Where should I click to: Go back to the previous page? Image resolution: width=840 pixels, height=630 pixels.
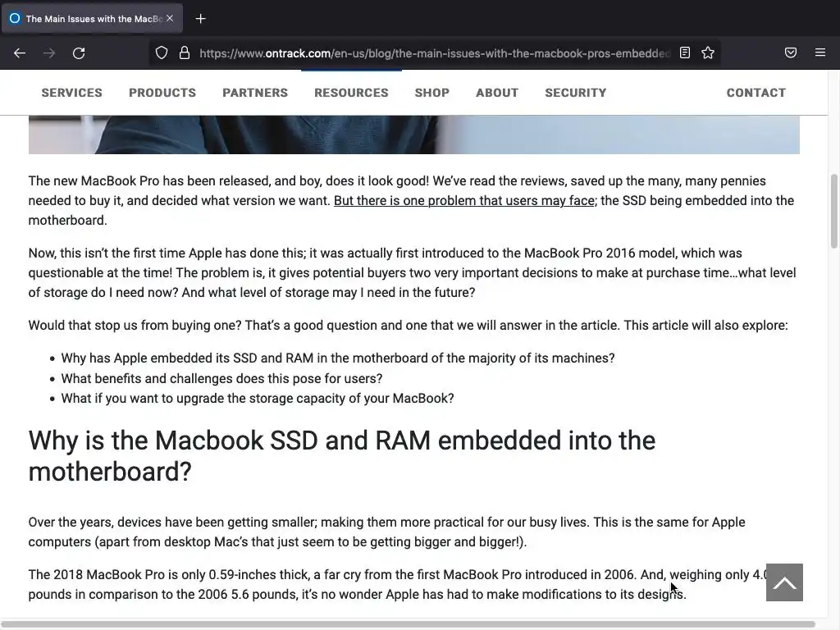point(20,53)
